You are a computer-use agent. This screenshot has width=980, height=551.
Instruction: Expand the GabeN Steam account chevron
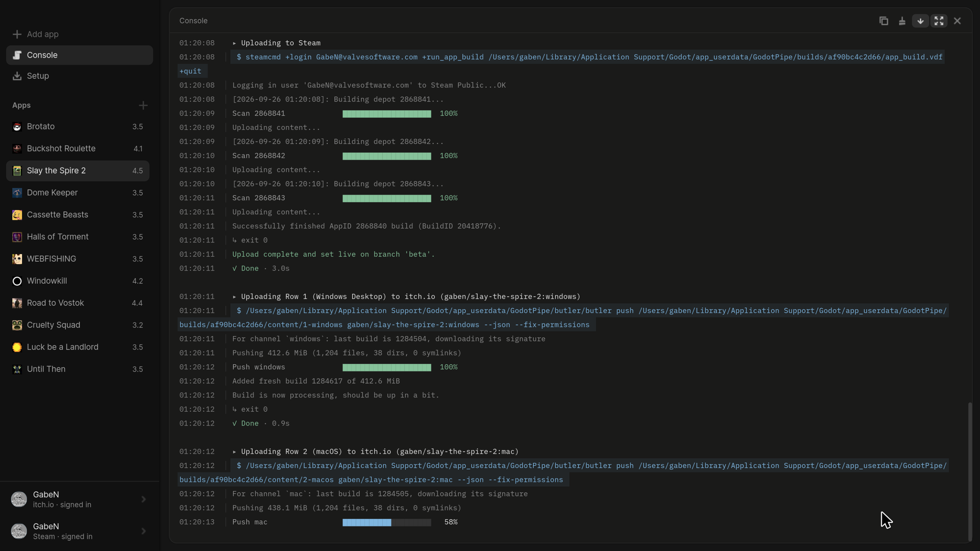143,531
